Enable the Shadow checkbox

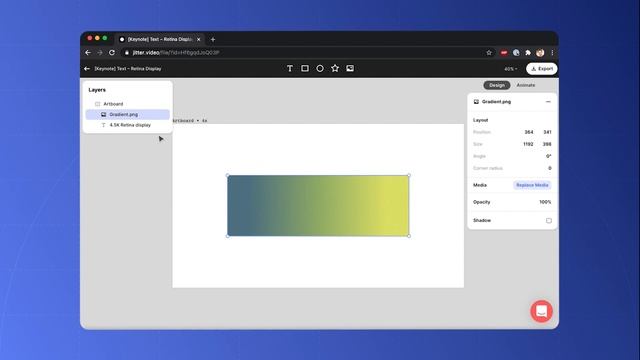(x=549, y=220)
